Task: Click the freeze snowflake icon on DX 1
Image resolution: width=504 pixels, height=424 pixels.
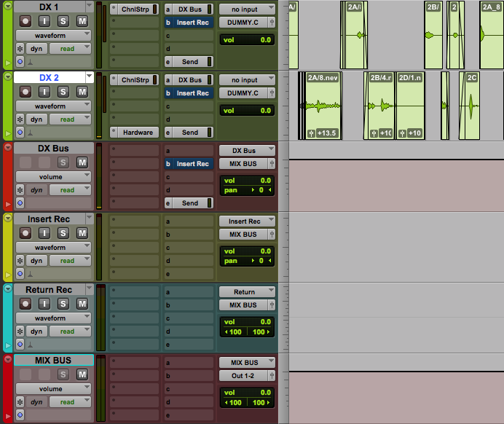Action: pyautogui.click(x=20, y=49)
